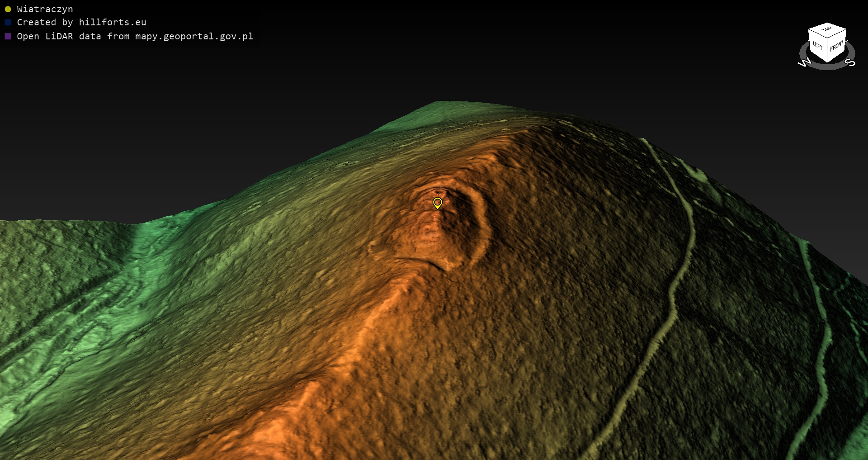The image size is (868, 460).
Task: Click the LEFT face of the view cube
Action: point(817,46)
